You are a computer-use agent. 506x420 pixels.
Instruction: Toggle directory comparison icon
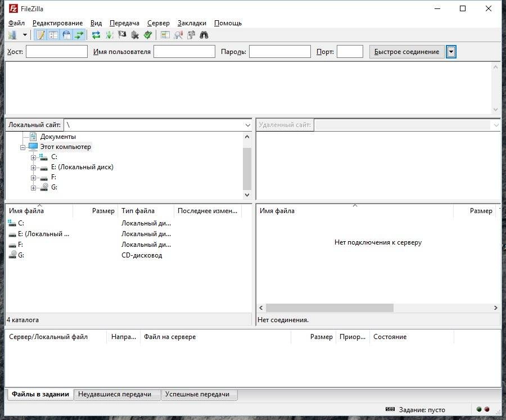coord(178,35)
